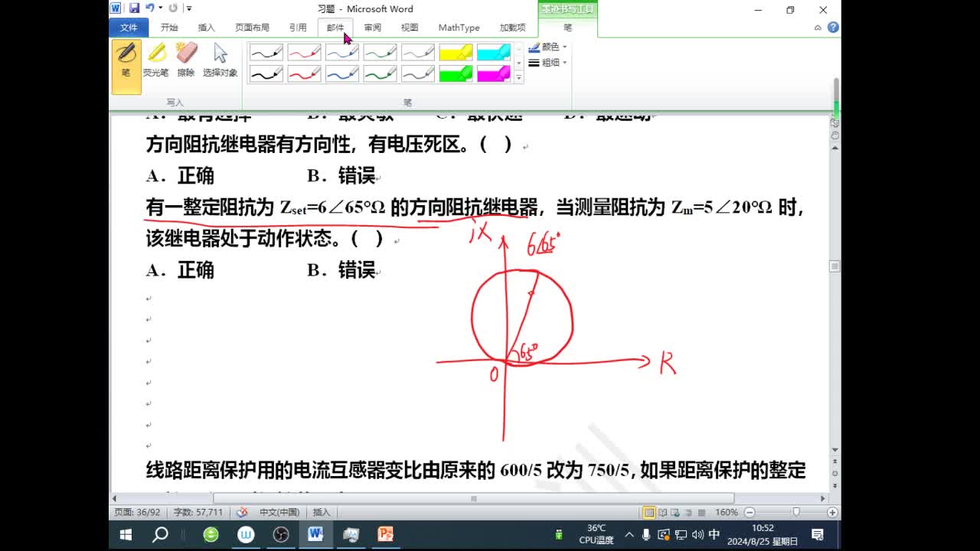Viewport: 980px width, 551px height.
Task: Click the vertical scrollbar thumb
Action: [x=835, y=266]
